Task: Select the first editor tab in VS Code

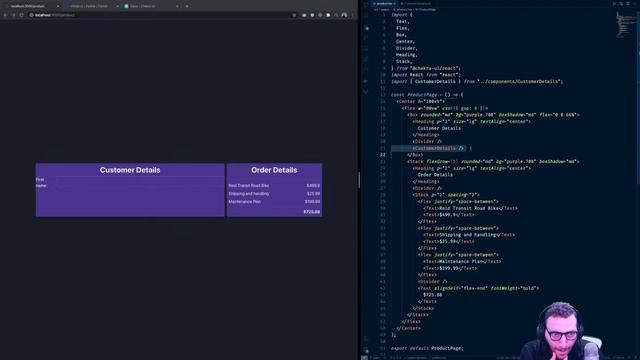Action: (x=384, y=4)
